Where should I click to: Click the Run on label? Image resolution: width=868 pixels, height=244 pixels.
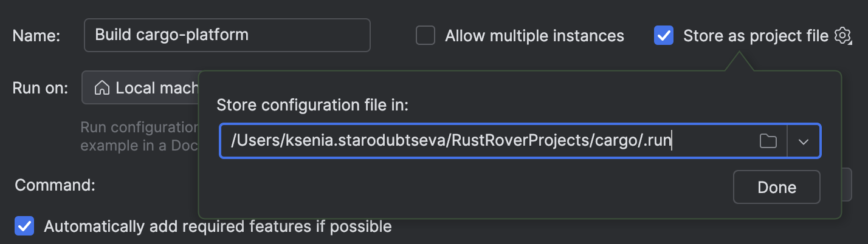click(40, 88)
